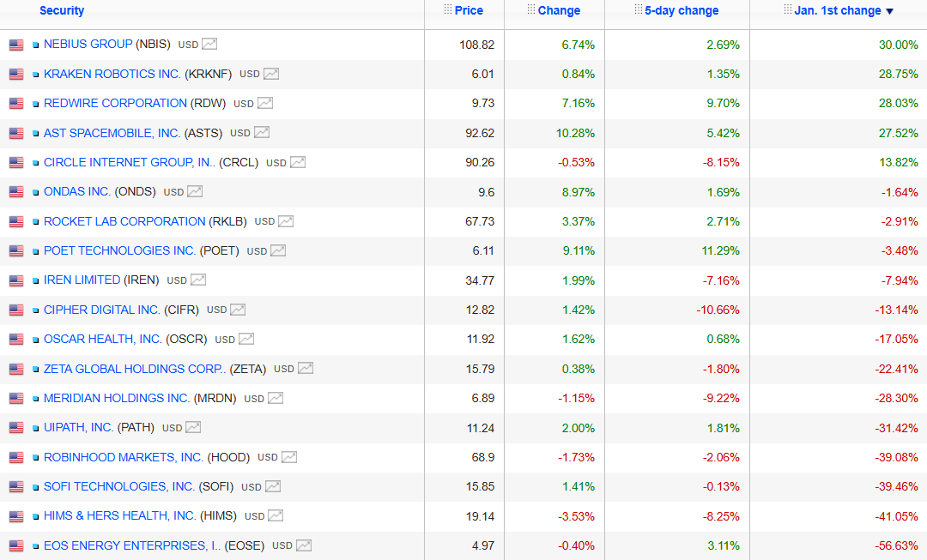Grab the drag handle on Jan. 1st change column

(x=787, y=9)
